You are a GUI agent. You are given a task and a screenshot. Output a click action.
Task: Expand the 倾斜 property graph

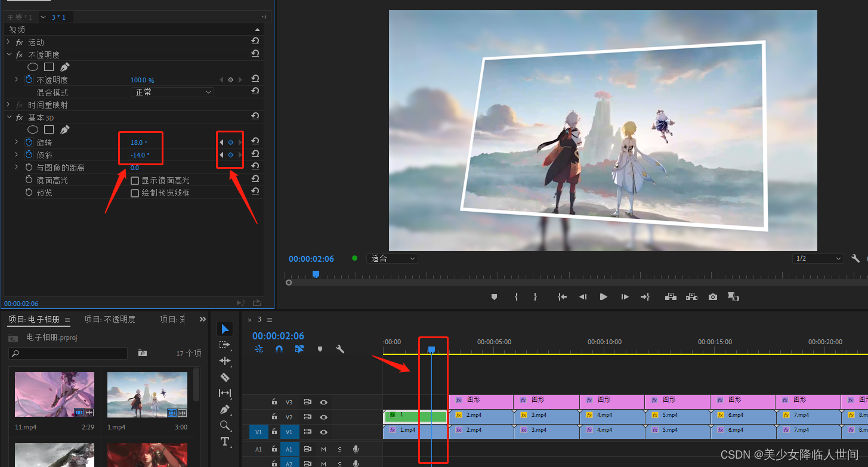tap(17, 154)
